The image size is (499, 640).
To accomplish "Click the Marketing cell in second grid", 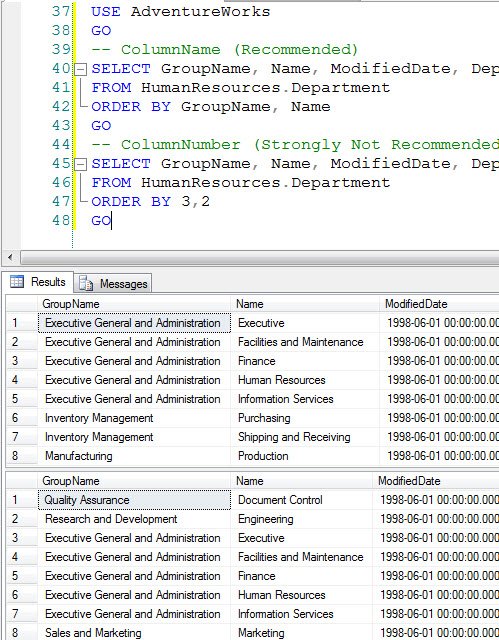I will [302, 633].
